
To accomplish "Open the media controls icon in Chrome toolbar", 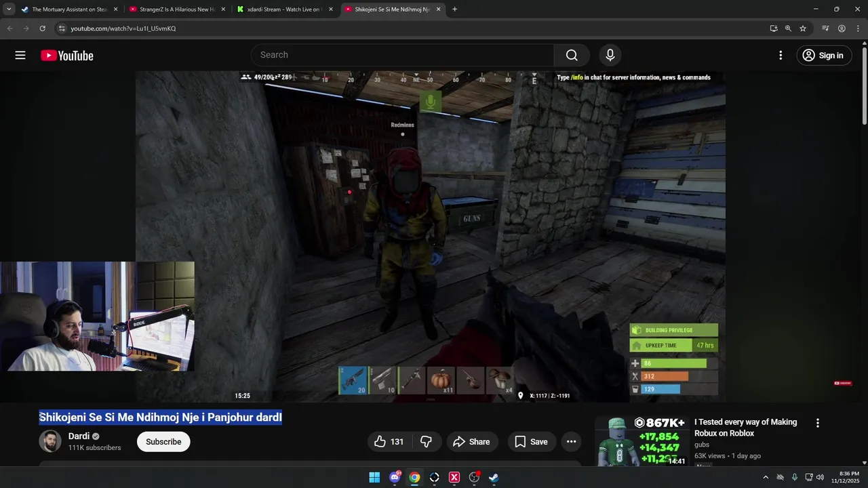I will [825, 28].
